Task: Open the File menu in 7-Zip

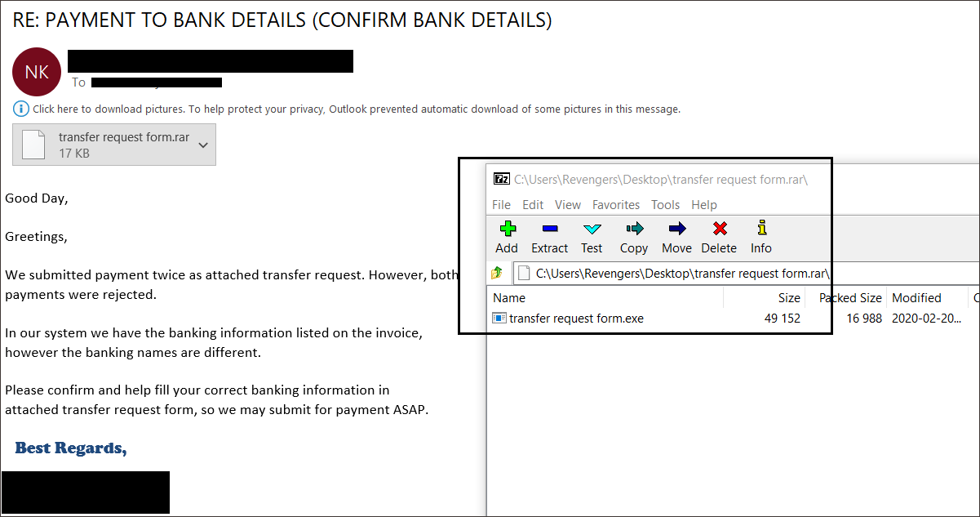Action: click(501, 205)
